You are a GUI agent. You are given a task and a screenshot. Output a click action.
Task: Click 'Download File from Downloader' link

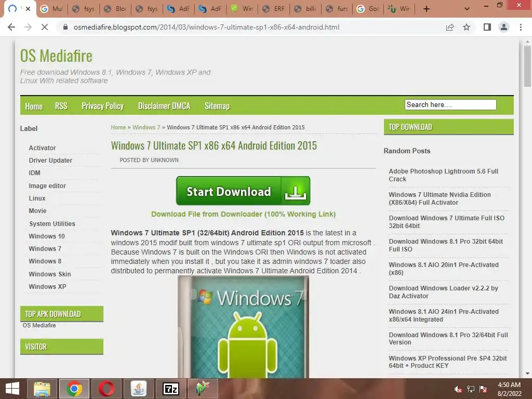coord(243,214)
